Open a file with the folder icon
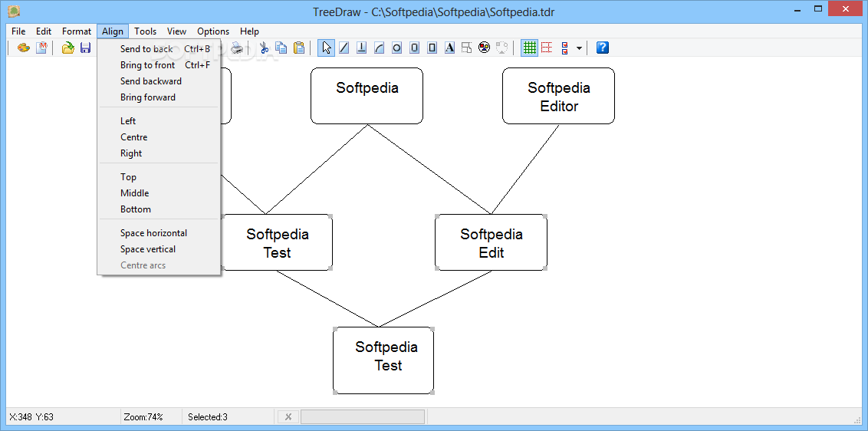The image size is (868, 431). [67, 48]
